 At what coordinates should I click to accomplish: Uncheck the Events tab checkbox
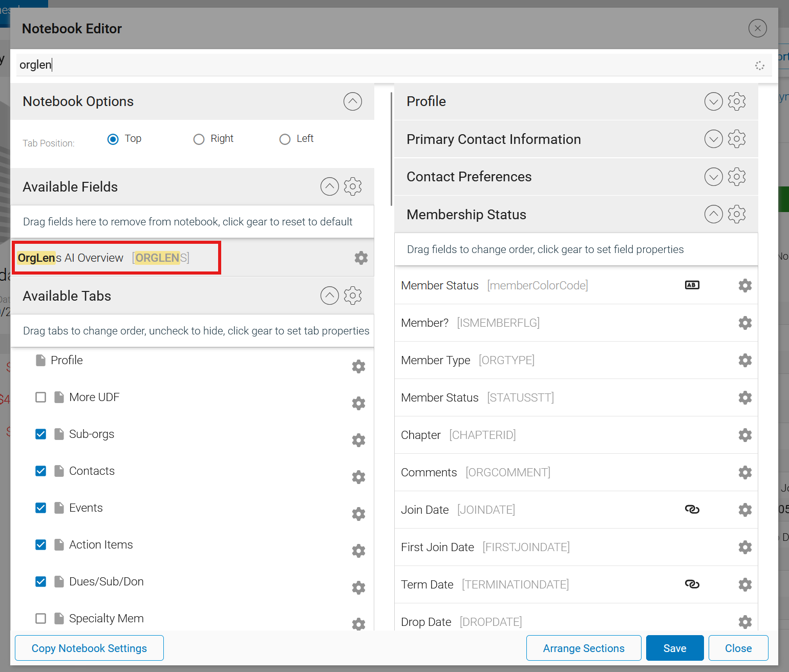(41, 508)
